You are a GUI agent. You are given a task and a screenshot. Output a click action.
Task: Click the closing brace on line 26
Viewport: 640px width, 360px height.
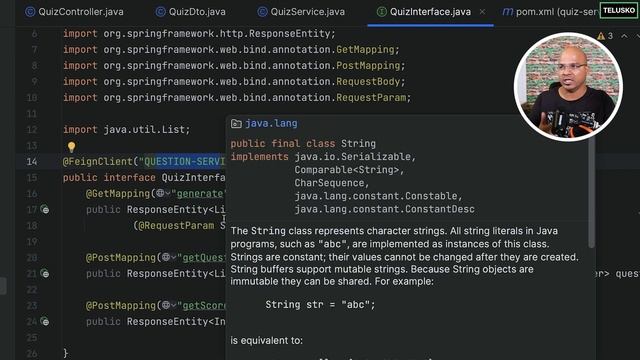tap(65, 353)
